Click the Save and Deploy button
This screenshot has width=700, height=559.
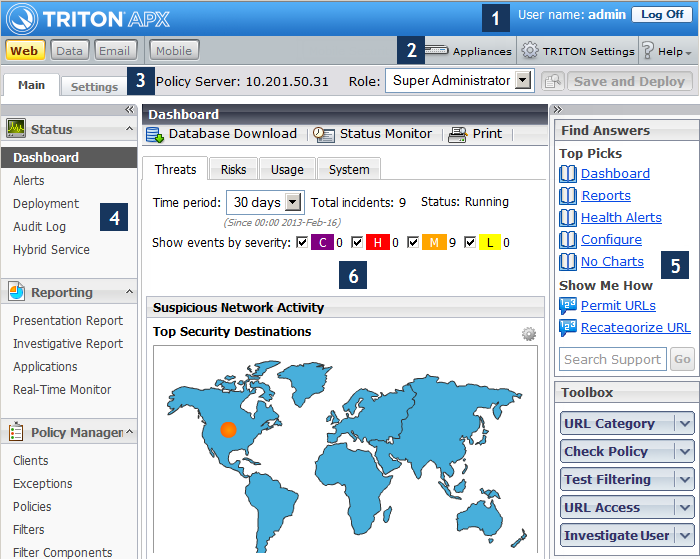pyautogui.click(x=629, y=81)
